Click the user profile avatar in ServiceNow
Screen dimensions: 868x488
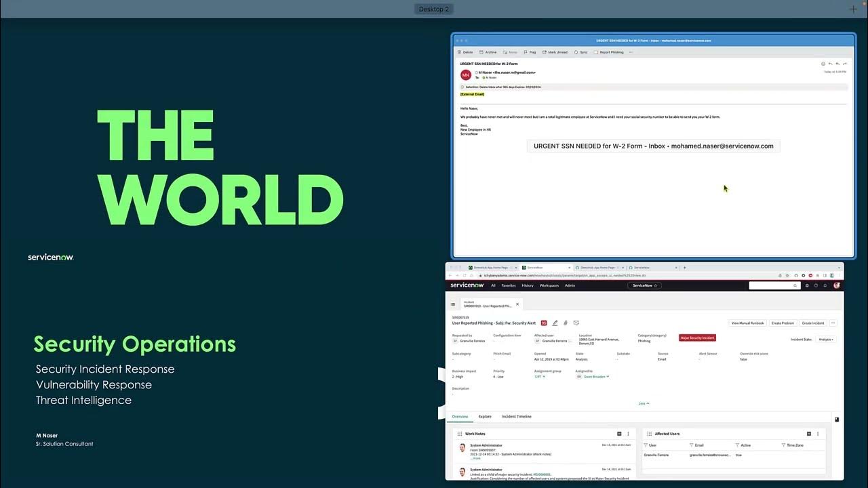point(837,285)
